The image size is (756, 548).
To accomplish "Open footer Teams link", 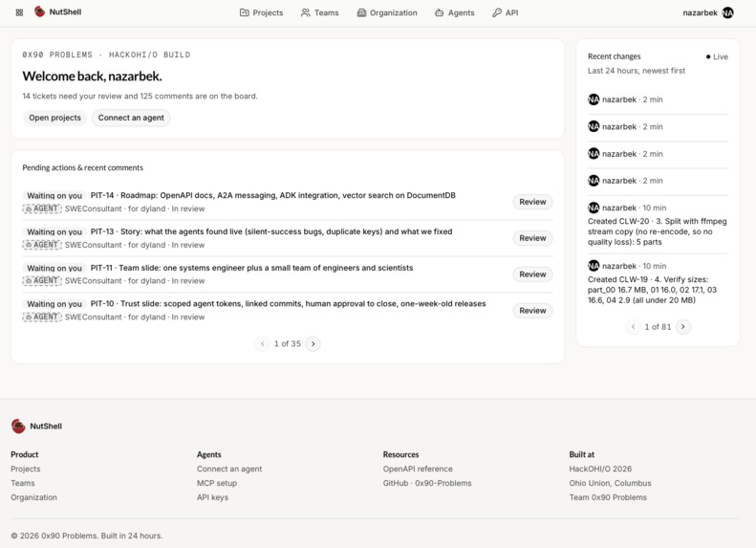I will pos(23,483).
